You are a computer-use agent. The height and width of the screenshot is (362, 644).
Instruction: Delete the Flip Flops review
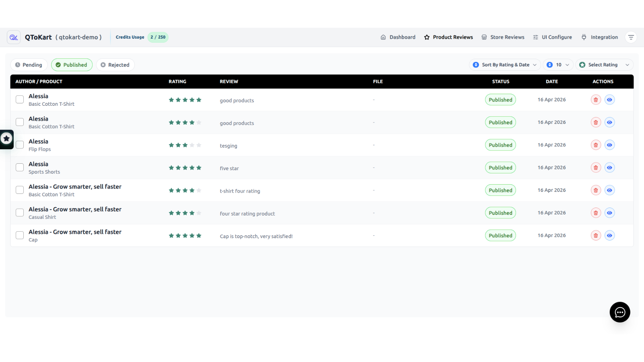[596, 145]
